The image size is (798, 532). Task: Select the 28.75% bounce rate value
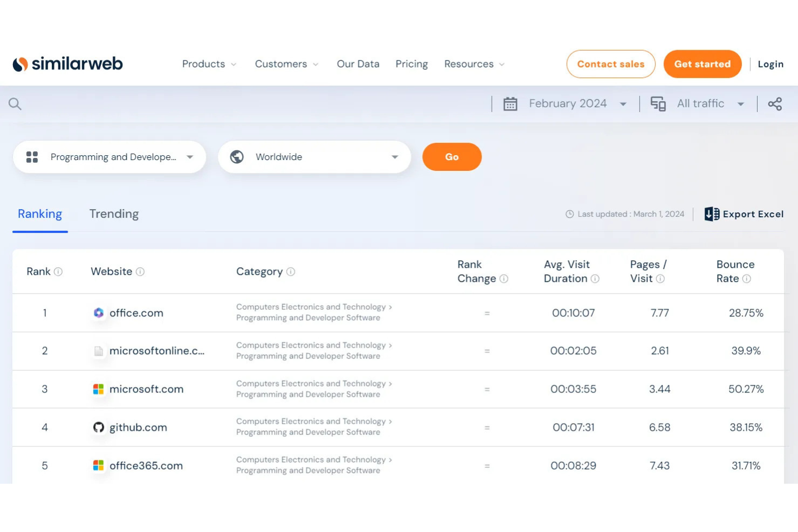click(x=746, y=313)
